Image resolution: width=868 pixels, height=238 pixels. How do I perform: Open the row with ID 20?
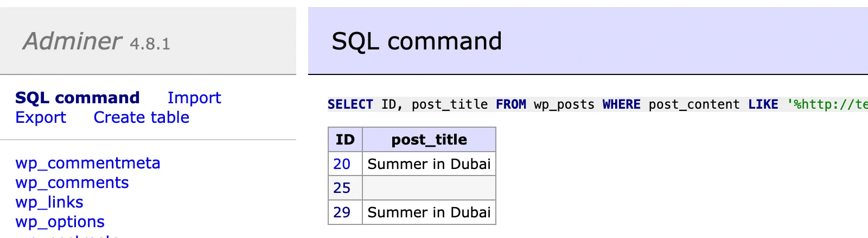tap(342, 164)
